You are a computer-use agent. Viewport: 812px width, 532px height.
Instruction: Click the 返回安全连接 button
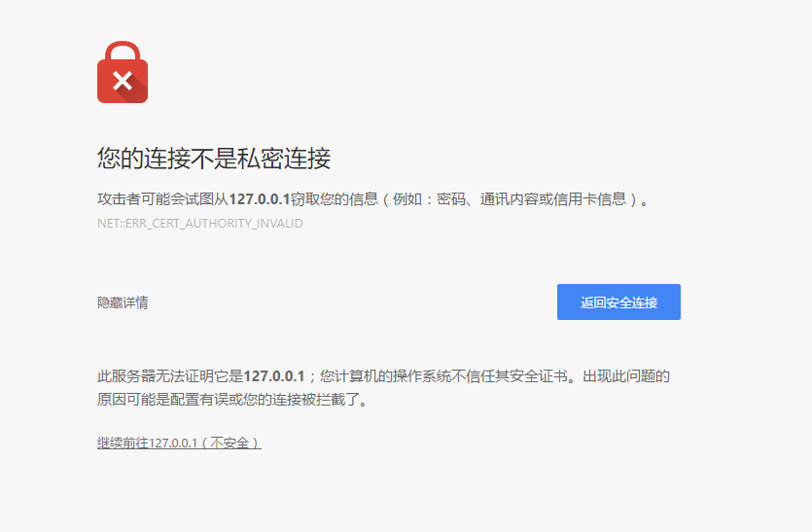[618, 302]
